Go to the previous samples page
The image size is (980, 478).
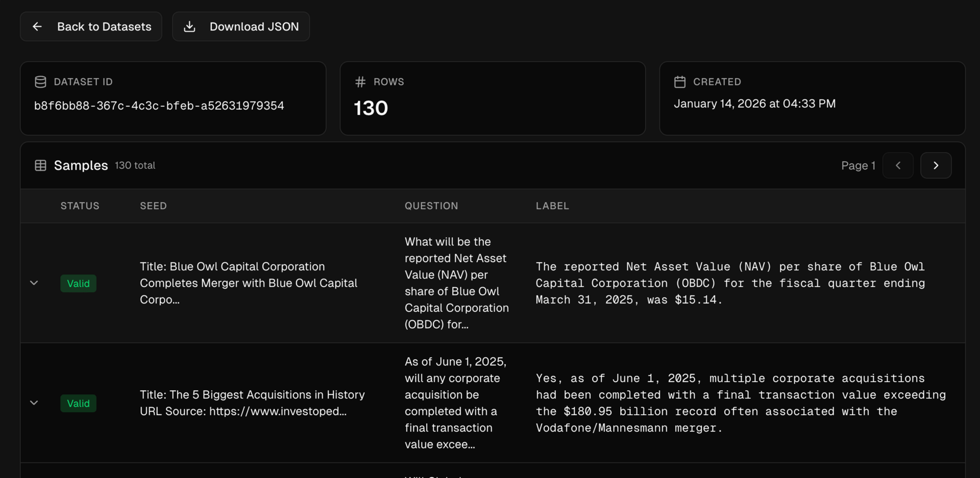pos(898,165)
